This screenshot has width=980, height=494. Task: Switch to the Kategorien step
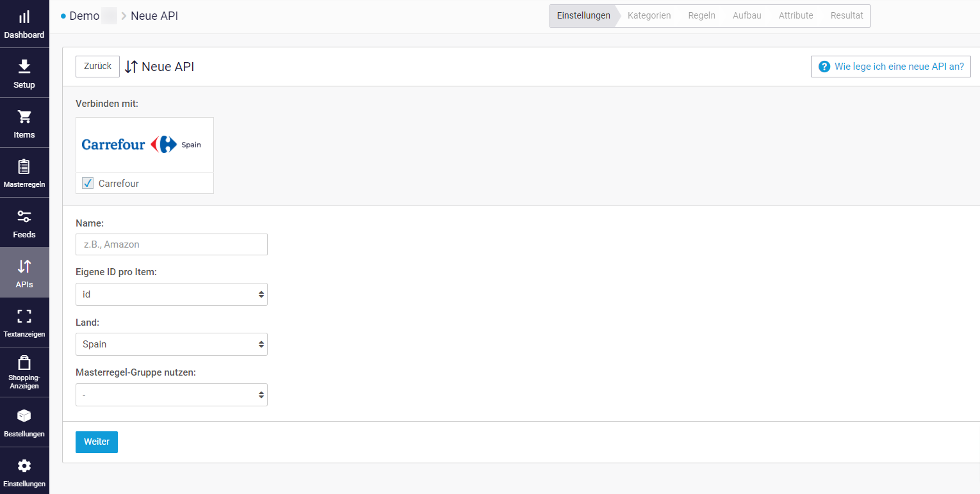[649, 15]
